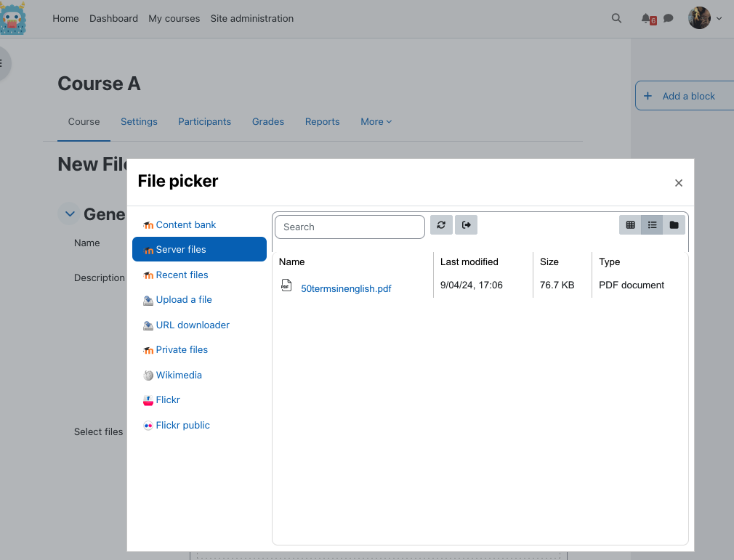This screenshot has height=560, width=734.
Task: Go to Home in top navigation
Action: (65, 18)
